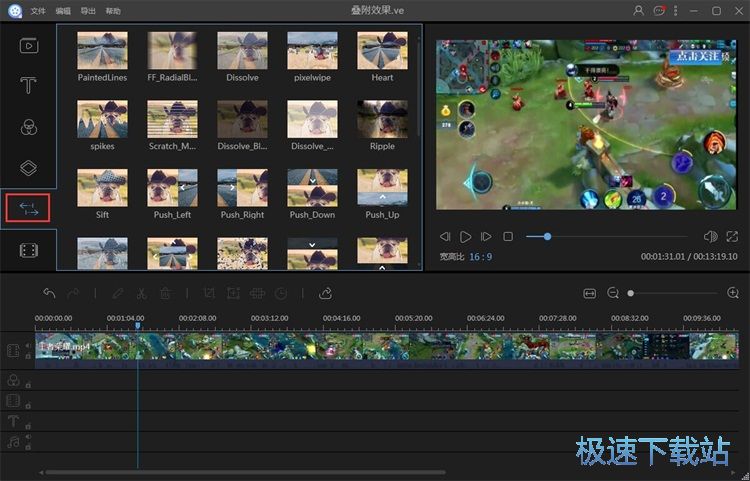The width and height of the screenshot is (750, 481).
Task: Open the Overlays sidebar tab
Action: (x=28, y=168)
